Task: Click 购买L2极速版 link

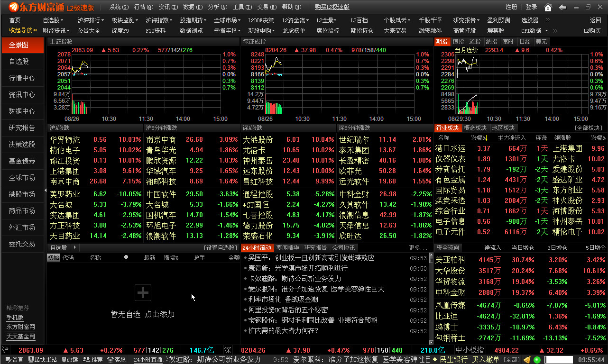Action: [x=332, y=7]
